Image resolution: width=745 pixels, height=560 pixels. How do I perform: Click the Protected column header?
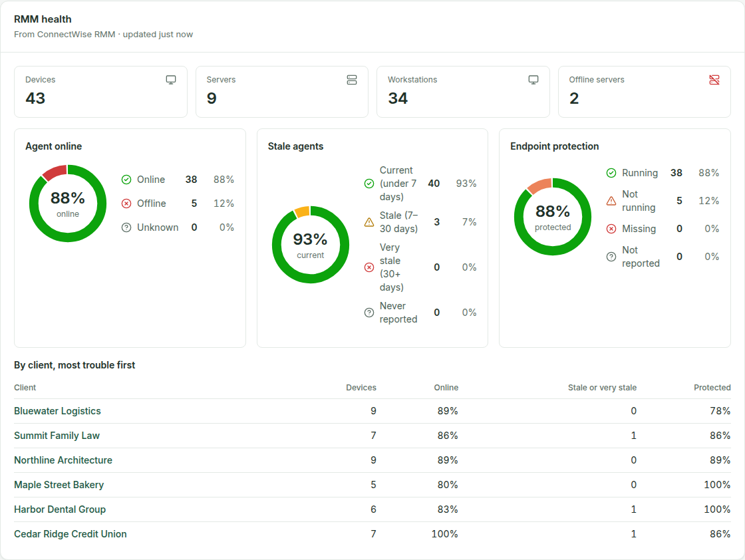coord(712,388)
